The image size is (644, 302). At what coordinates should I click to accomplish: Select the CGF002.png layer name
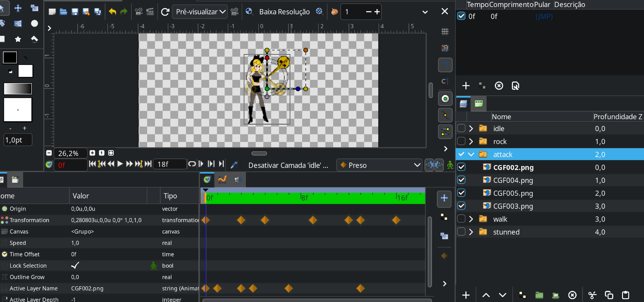[513, 168]
